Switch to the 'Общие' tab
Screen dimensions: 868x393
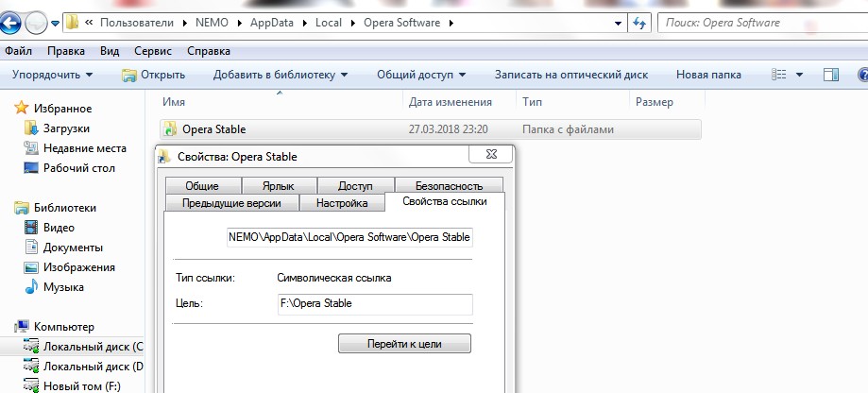202,186
